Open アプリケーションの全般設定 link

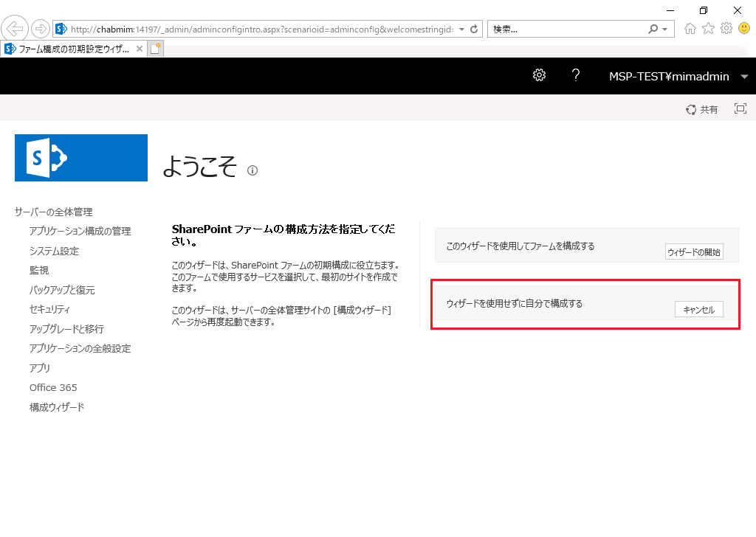point(80,348)
